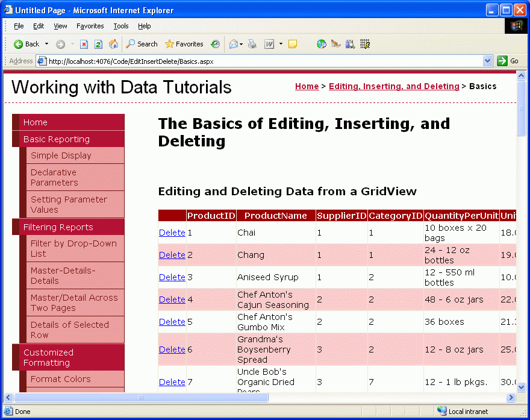Delete the Aniseed Syrup row
This screenshot has width=530, height=420.
pos(172,277)
